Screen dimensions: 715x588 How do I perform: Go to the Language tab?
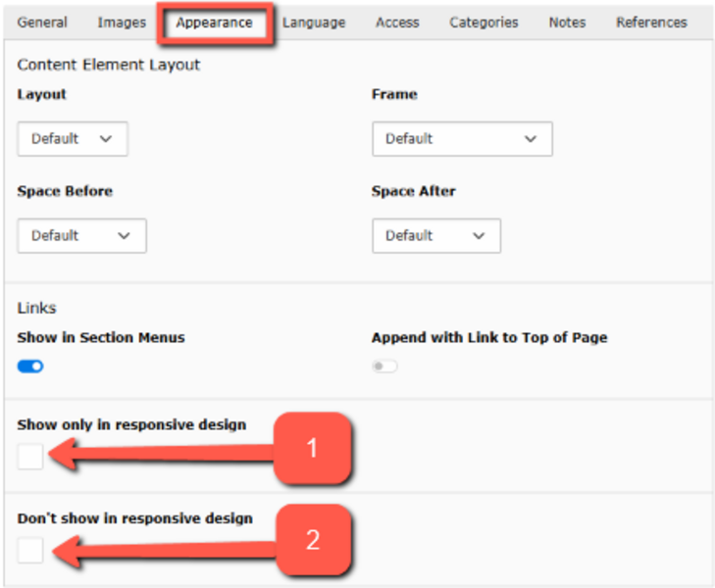click(x=314, y=23)
